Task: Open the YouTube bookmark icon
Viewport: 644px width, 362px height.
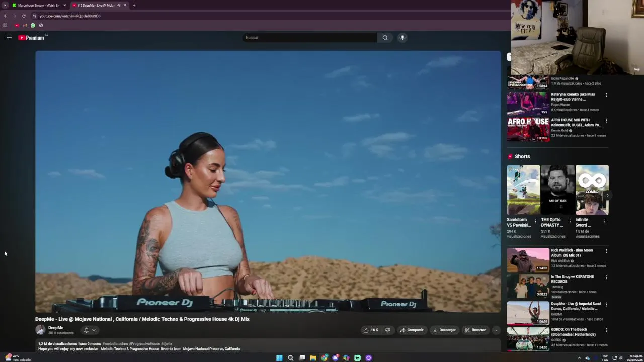Action: (x=17, y=25)
